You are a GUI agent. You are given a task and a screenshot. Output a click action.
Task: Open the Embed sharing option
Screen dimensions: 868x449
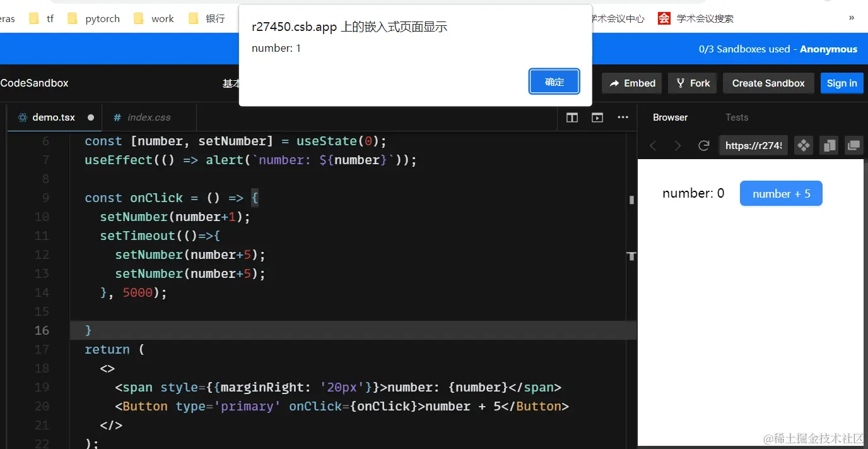pyautogui.click(x=631, y=83)
